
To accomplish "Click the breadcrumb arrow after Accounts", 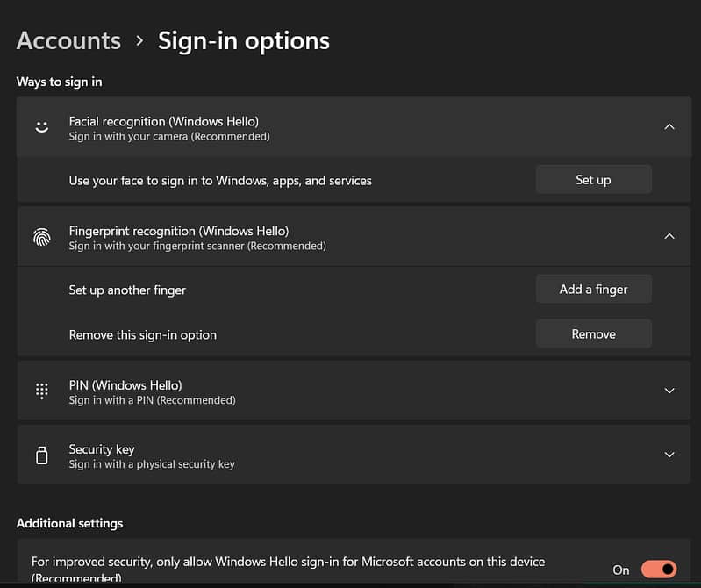I will pyautogui.click(x=139, y=40).
